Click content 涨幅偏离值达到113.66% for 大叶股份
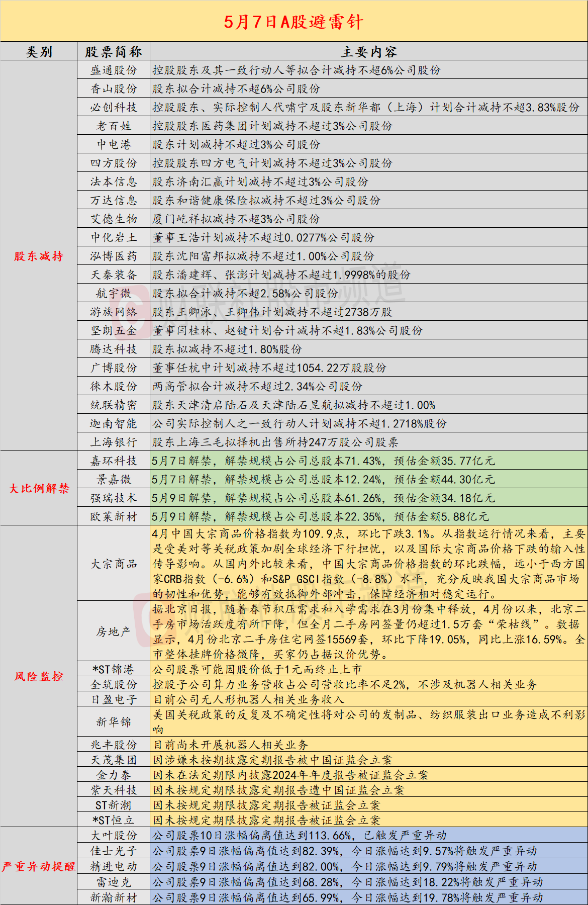This screenshot has height=905, width=588. [300, 836]
